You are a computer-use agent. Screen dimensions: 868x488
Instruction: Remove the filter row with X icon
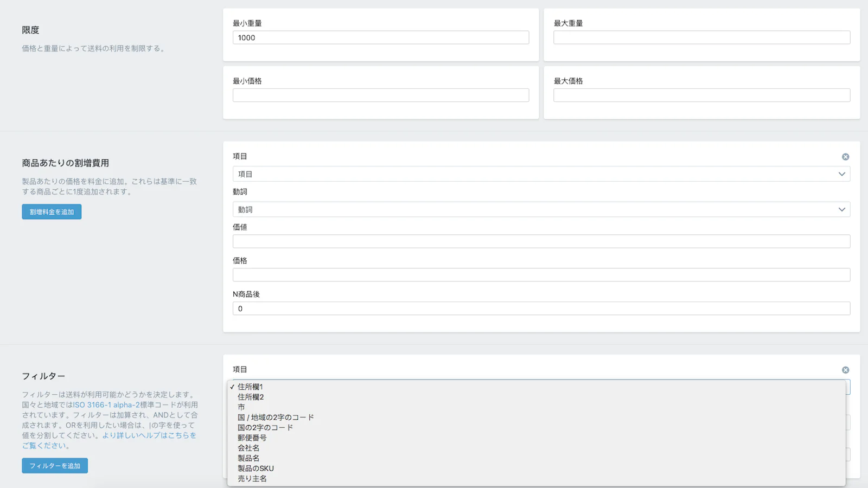coord(845,370)
